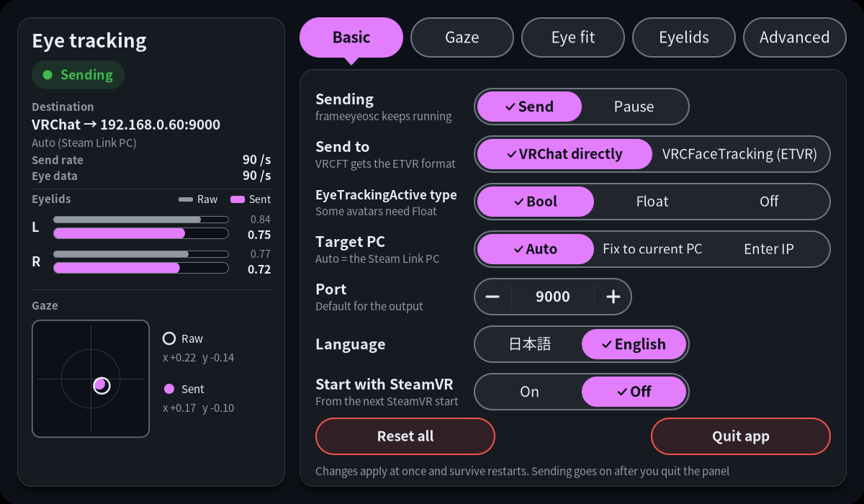Click the Sent purple eyelid legend swatch
Screen dimensions: 864x504
coord(238,199)
